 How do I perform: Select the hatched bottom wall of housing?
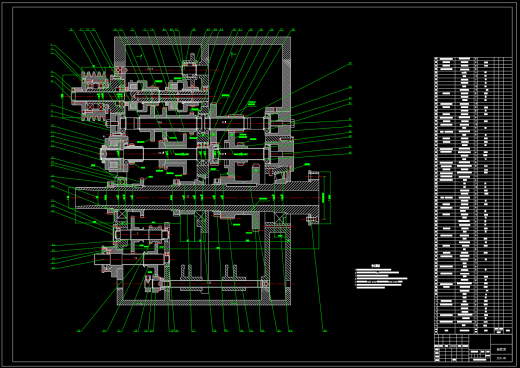[x=203, y=303]
